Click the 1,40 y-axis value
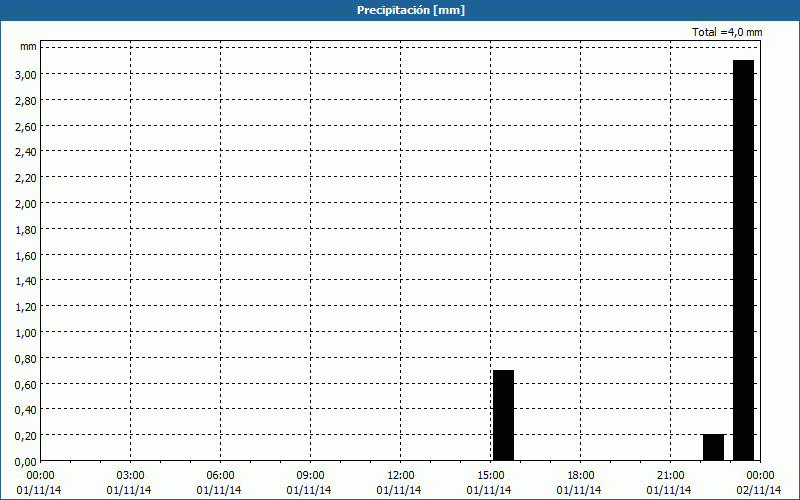 27,281
